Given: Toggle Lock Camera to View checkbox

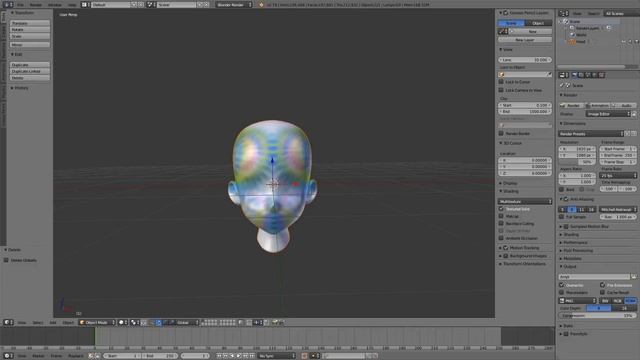Looking at the screenshot, I should 501,90.
